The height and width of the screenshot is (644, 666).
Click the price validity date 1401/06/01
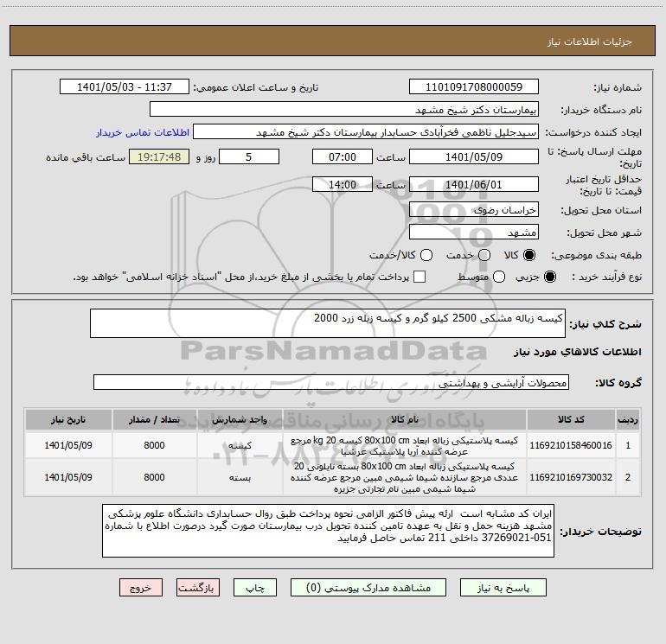click(x=474, y=185)
